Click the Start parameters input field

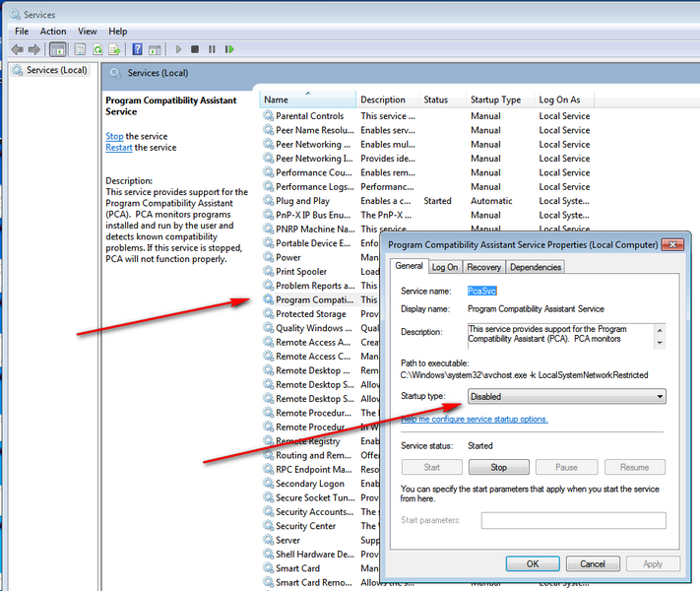[573, 520]
